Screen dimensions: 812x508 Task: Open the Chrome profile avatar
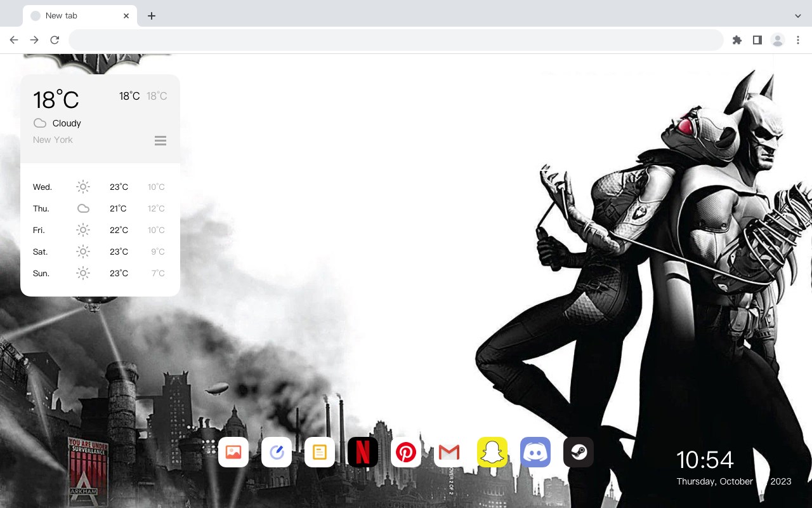(x=778, y=40)
